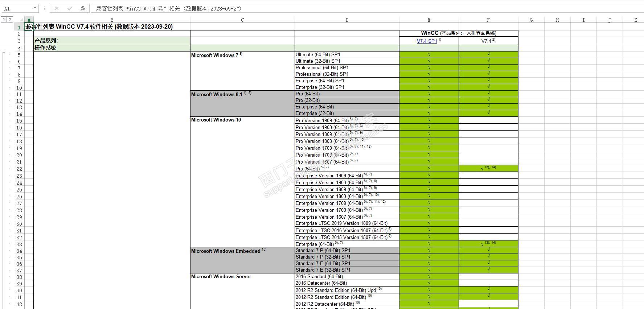Select the "Microsoft Windows 7" cell
Viewport: 644px width, 309px height.
(242, 71)
